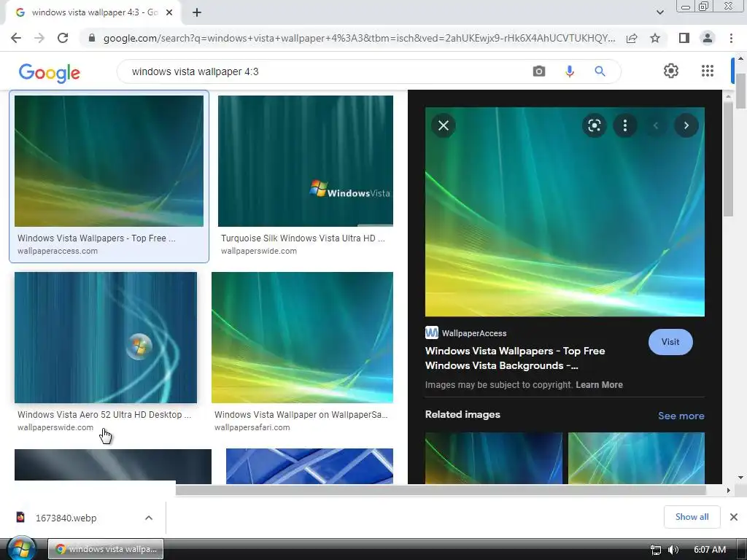Select the wallpapersafari.com wallpaper thumbnail
747x560 pixels.
pos(303,338)
